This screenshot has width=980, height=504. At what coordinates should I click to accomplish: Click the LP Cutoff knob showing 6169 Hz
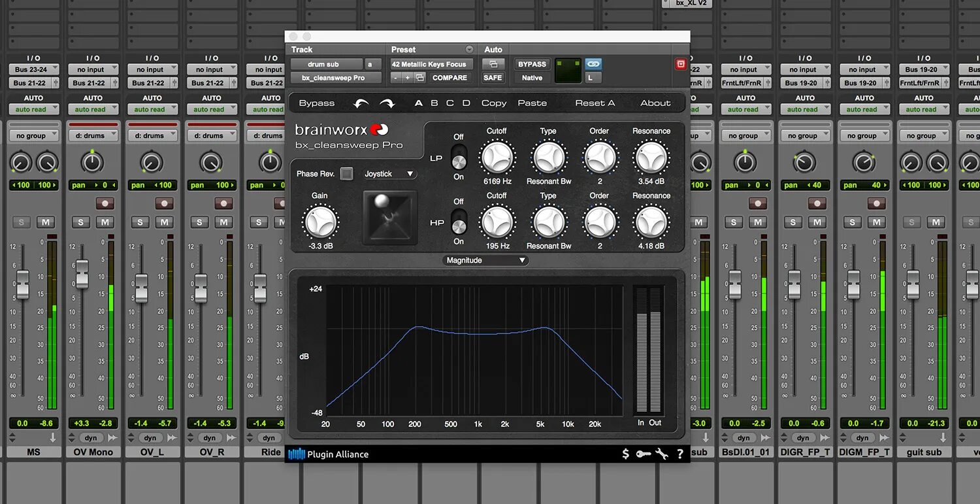click(497, 157)
